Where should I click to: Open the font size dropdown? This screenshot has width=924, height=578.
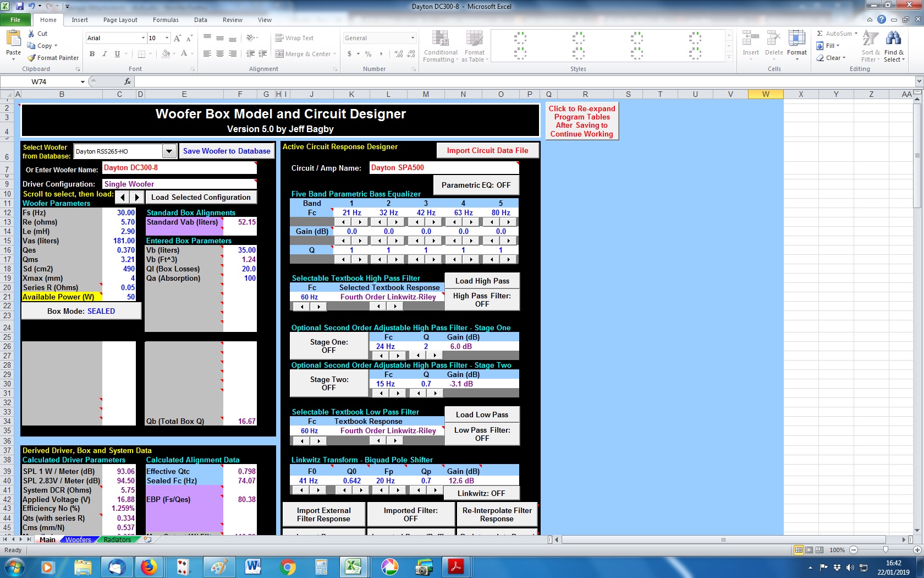(167, 38)
